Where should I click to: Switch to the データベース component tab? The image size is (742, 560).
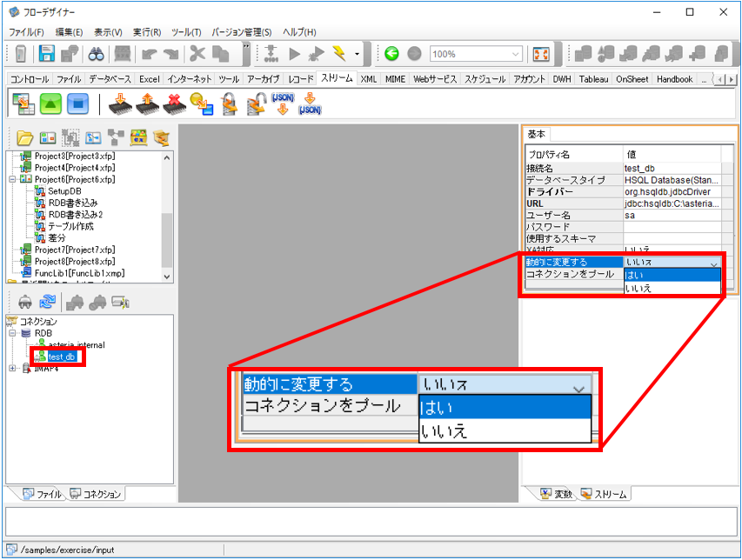[x=110, y=79]
